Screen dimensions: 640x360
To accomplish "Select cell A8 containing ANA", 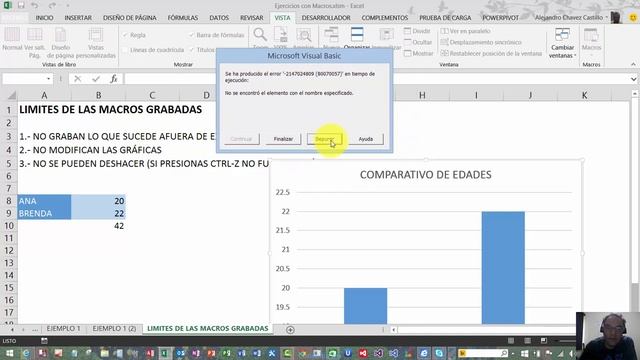I will (44, 201).
